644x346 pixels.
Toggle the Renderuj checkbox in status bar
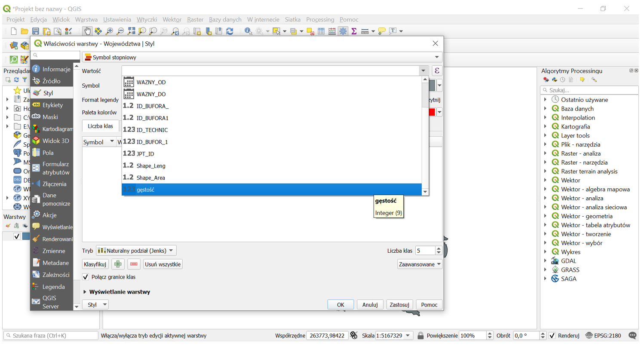pyautogui.click(x=552, y=335)
